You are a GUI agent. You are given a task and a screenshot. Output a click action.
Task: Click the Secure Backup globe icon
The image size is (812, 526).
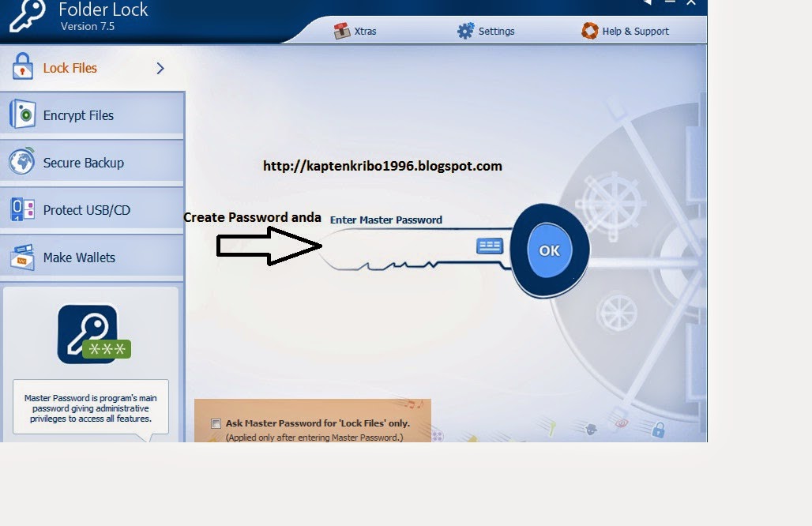[x=22, y=161]
